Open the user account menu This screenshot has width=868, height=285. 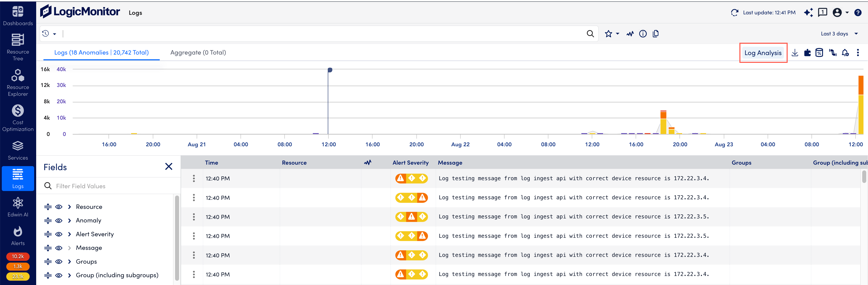pyautogui.click(x=841, y=13)
